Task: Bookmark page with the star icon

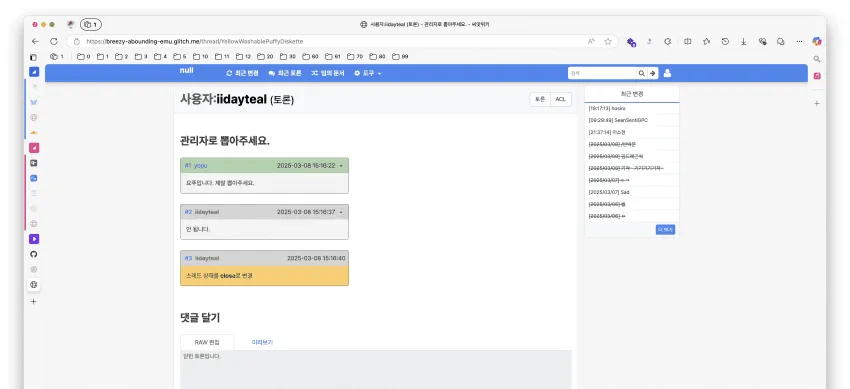Action: (x=608, y=41)
